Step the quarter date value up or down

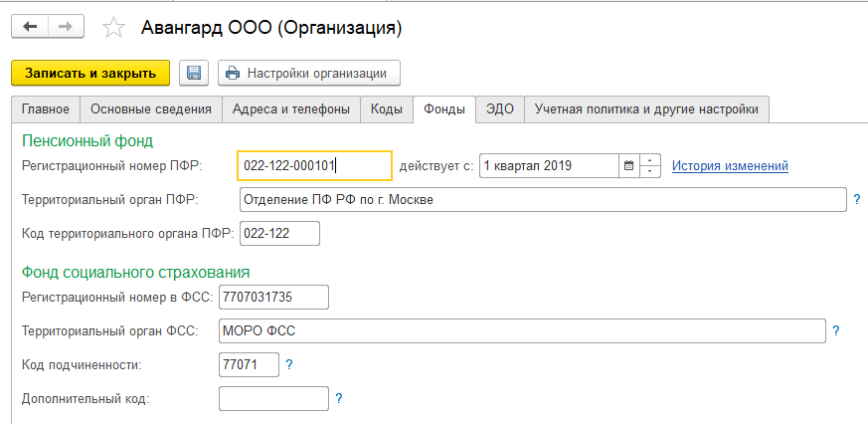(650, 165)
